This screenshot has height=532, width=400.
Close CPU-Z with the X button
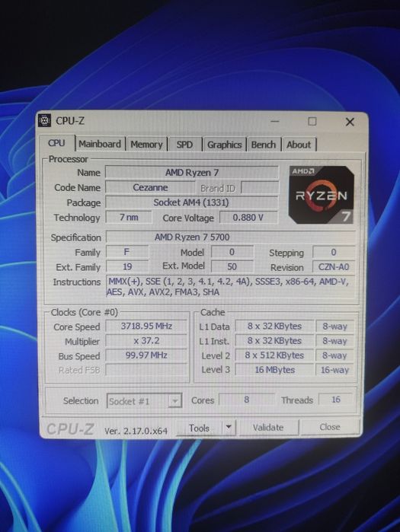tap(350, 122)
